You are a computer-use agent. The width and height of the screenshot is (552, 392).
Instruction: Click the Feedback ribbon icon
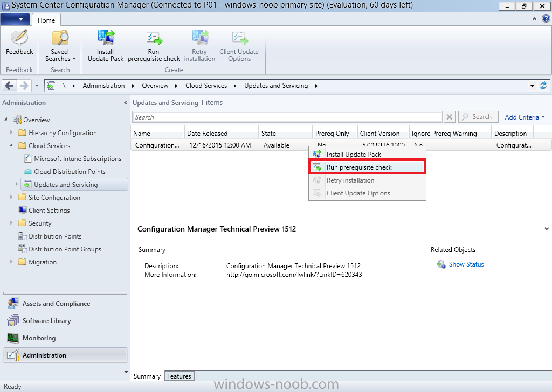pos(19,42)
